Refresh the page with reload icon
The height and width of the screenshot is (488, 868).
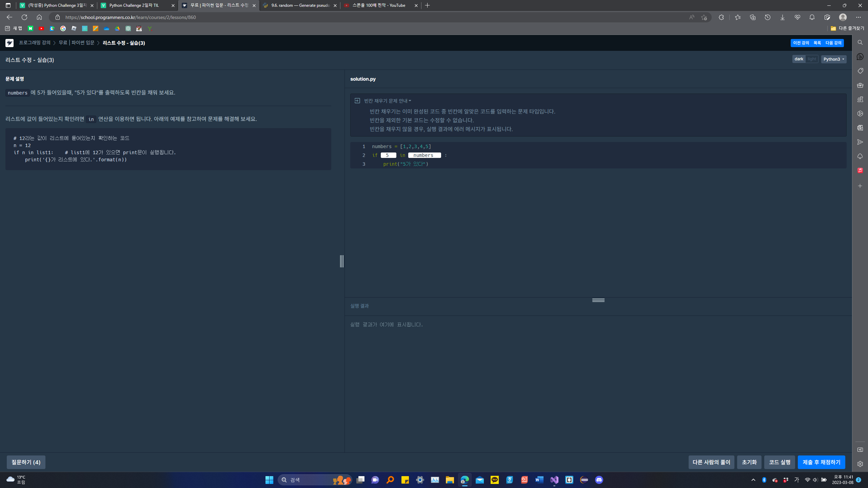tap(24, 17)
